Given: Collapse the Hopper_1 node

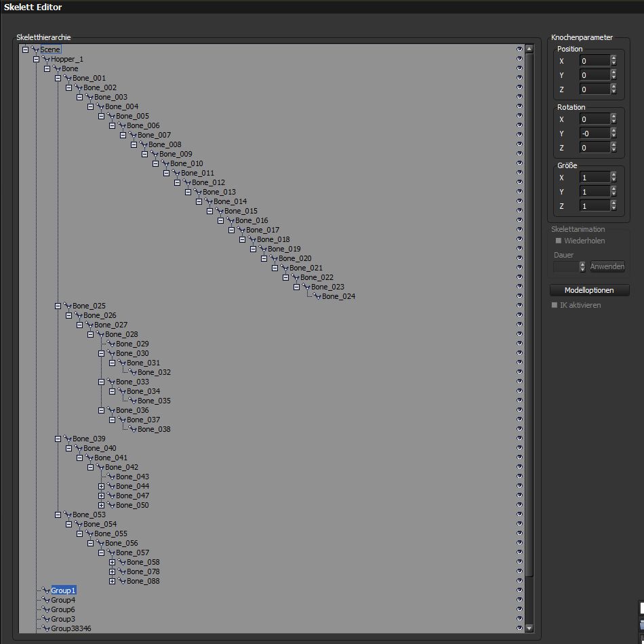Looking at the screenshot, I should pos(36,59).
